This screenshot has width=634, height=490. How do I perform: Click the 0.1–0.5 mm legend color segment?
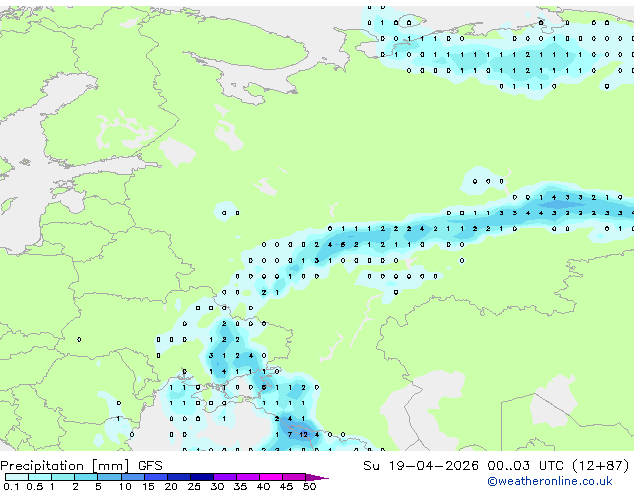[x=17, y=477]
